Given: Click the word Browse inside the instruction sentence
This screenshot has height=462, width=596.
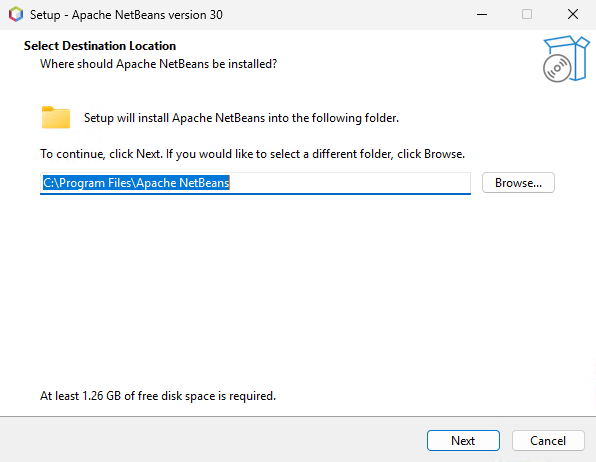Looking at the screenshot, I should pos(443,154).
